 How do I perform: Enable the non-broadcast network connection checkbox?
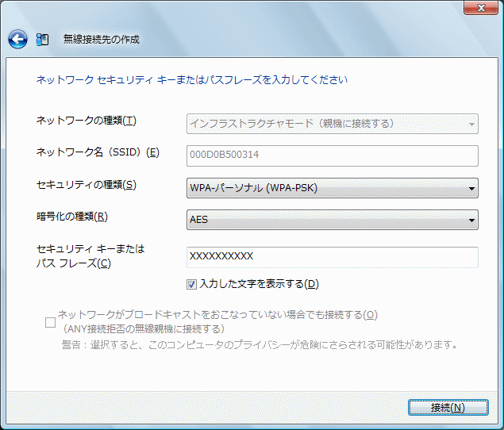50,321
